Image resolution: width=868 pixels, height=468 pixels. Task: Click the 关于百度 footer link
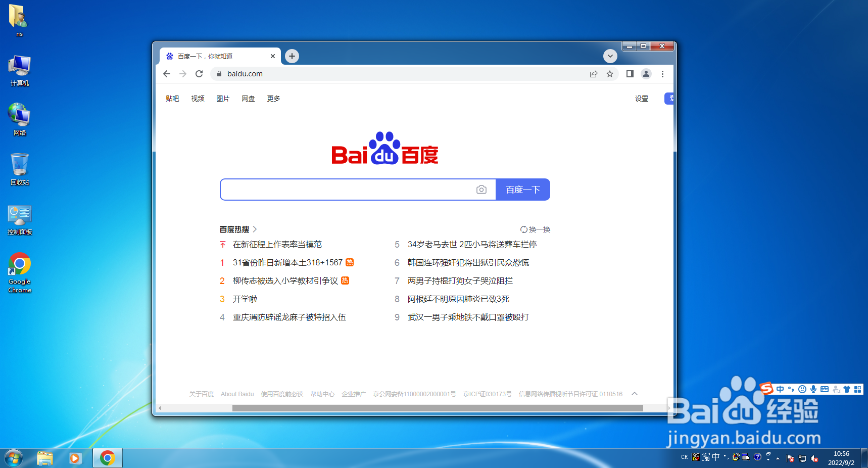coord(202,394)
